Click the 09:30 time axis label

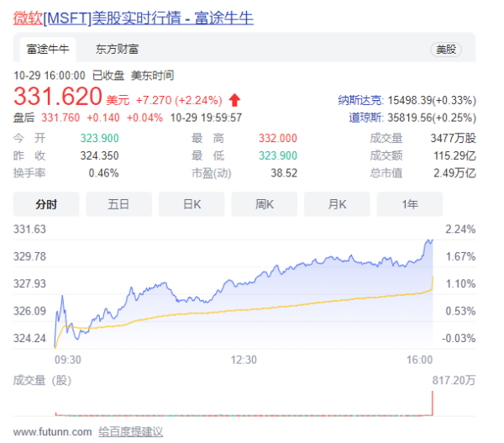pos(68,360)
